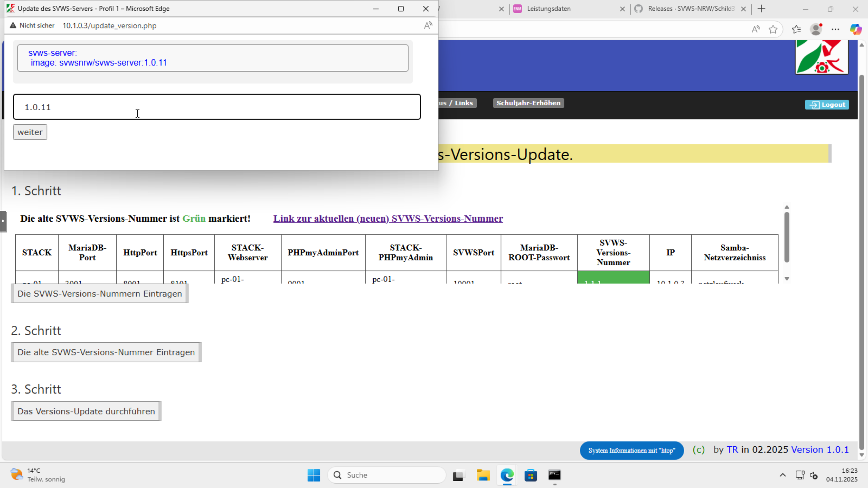Open Task View on the taskbar

458,475
